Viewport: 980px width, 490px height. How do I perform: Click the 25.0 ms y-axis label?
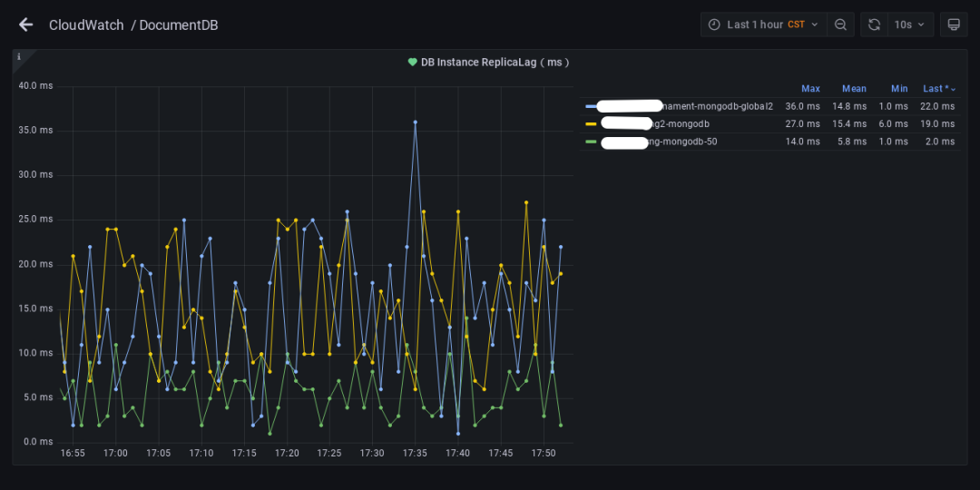[36, 220]
